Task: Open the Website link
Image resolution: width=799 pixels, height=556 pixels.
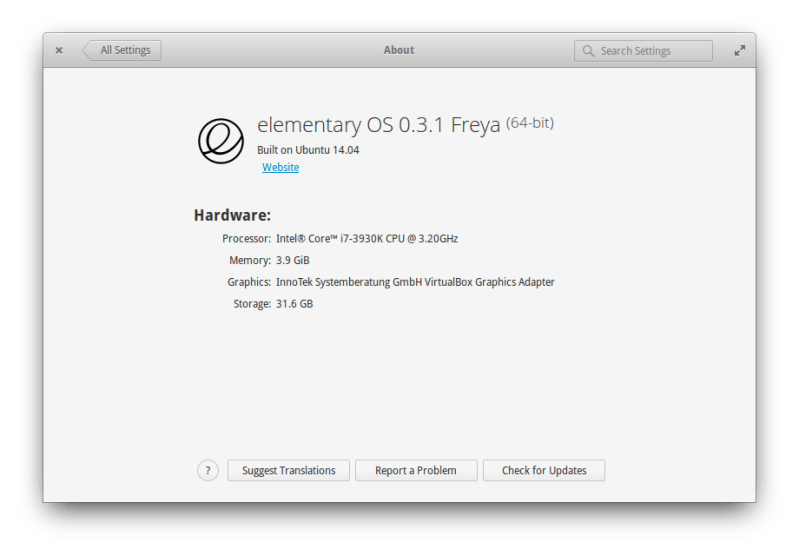Action: click(x=280, y=167)
